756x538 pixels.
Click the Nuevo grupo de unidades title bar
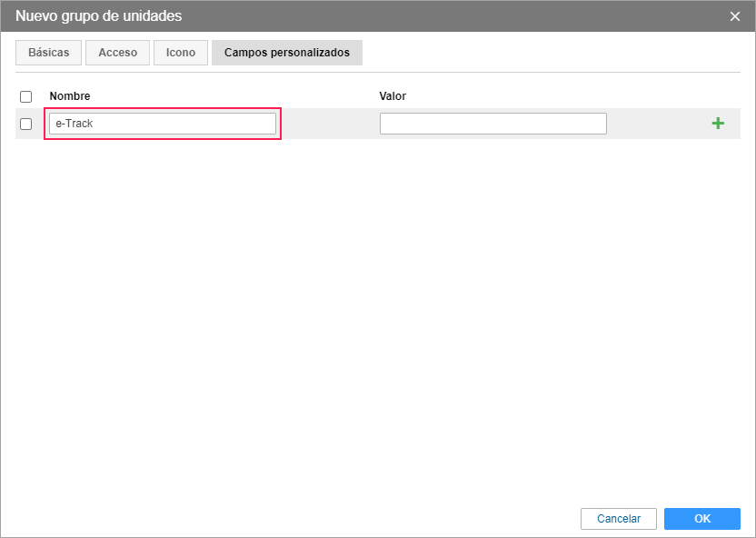point(363,16)
